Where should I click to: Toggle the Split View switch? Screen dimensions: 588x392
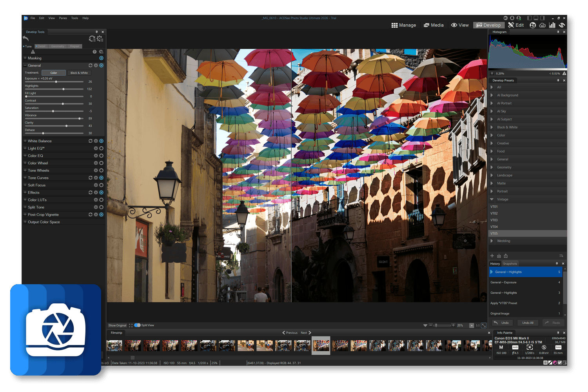pyautogui.click(x=137, y=325)
